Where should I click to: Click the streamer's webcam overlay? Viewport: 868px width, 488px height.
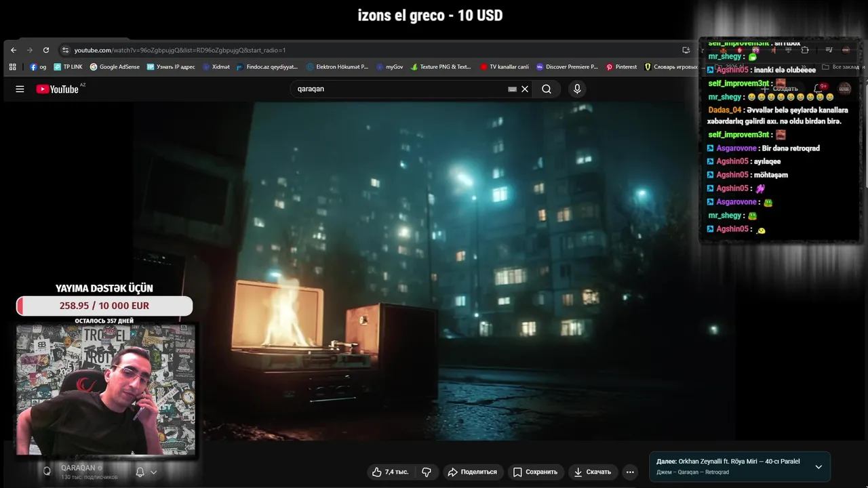(106, 390)
